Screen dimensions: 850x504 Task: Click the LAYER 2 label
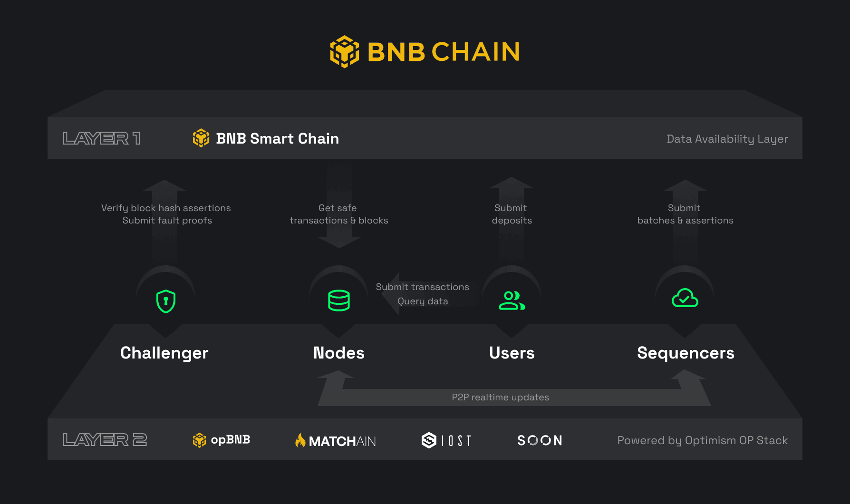click(105, 440)
